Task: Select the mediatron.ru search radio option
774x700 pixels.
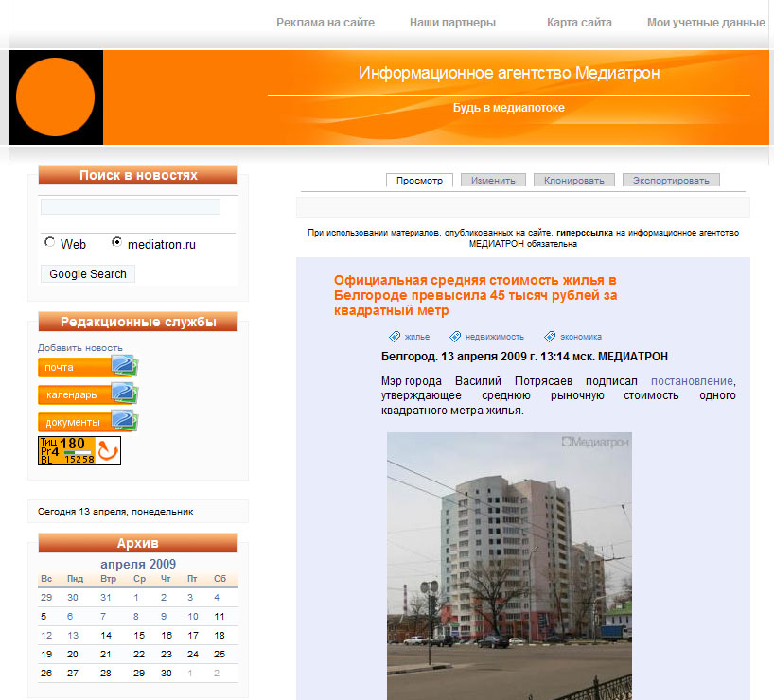Action: pos(116,242)
